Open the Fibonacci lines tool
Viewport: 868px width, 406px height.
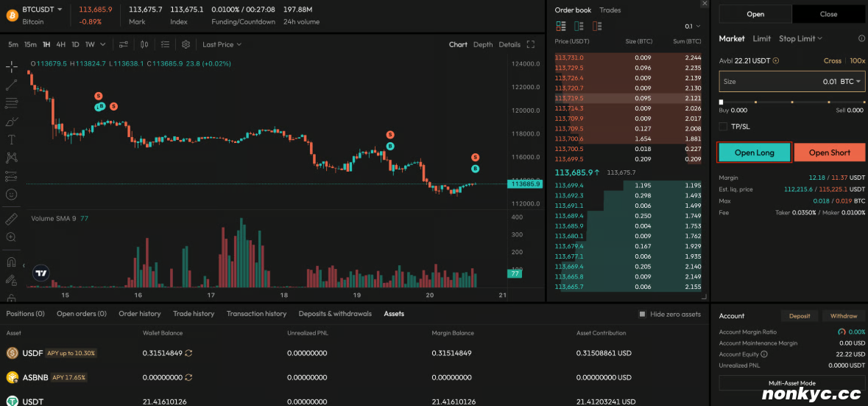tap(11, 103)
